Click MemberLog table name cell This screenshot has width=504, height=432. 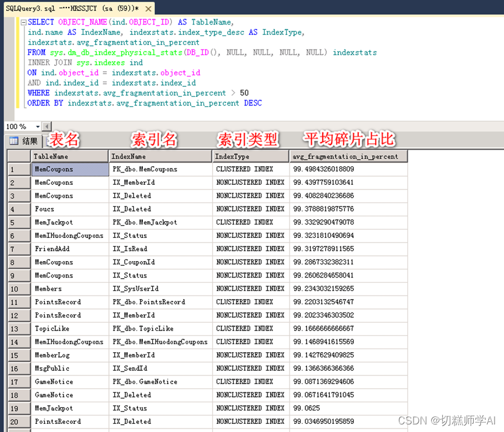[x=70, y=355]
